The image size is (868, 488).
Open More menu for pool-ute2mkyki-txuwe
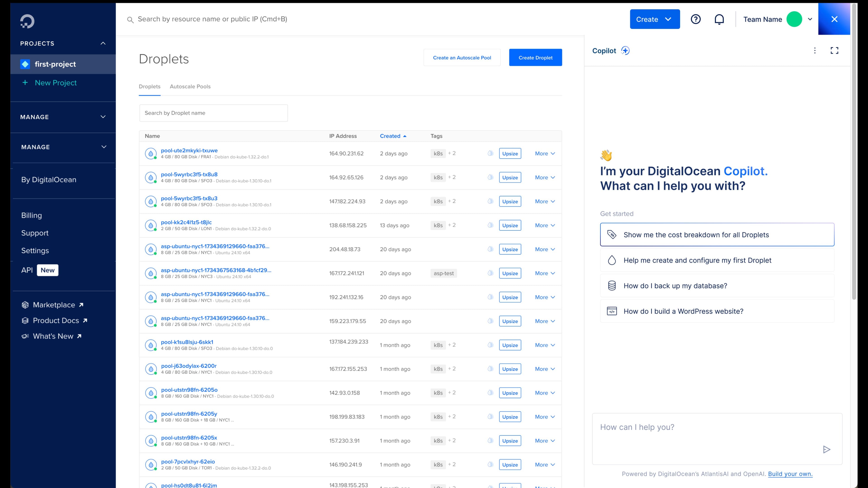545,154
